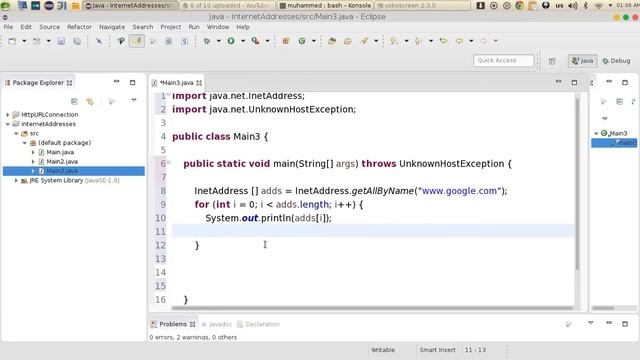Open the Package Explorer view menu arrow

pos(133,100)
